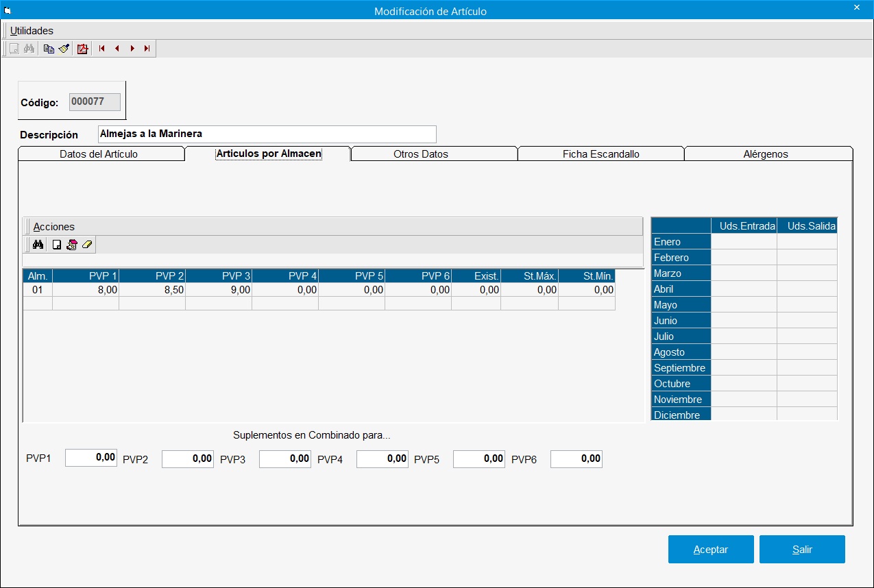Image resolution: width=874 pixels, height=588 pixels.
Task: Click the Uds.Entrada column header
Action: click(x=744, y=225)
